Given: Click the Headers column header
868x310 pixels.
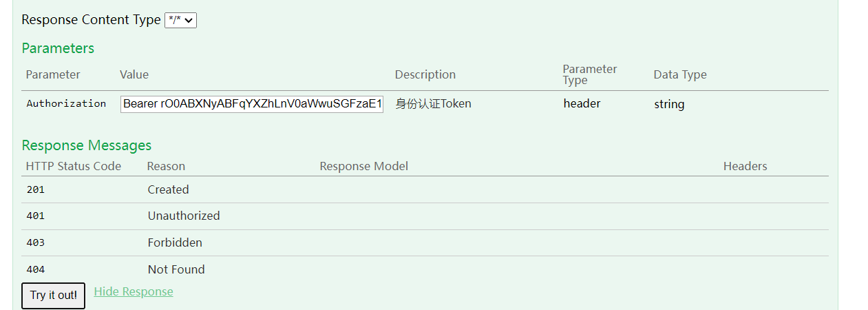Looking at the screenshot, I should click(x=745, y=166).
